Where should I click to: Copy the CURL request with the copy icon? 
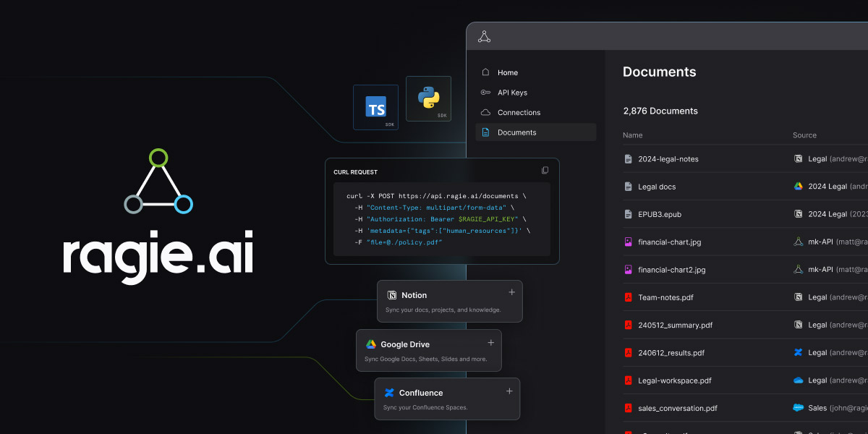(x=545, y=169)
